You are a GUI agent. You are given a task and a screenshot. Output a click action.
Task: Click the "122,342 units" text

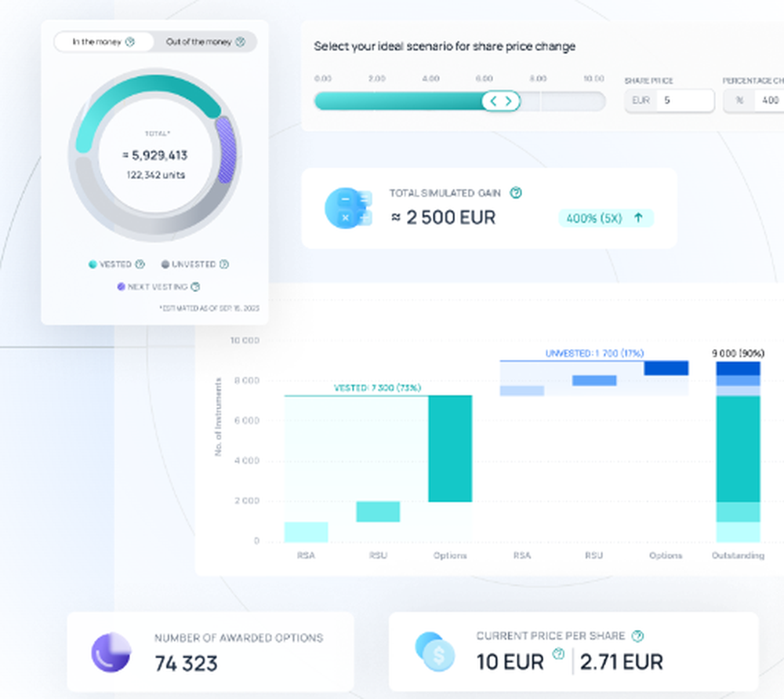pos(156,175)
